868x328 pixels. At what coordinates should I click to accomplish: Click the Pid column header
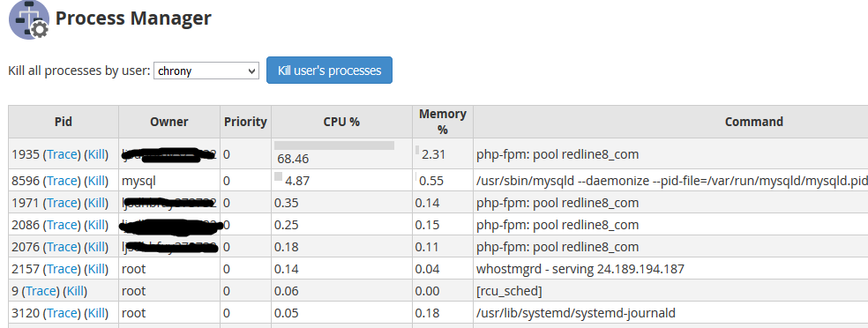64,122
